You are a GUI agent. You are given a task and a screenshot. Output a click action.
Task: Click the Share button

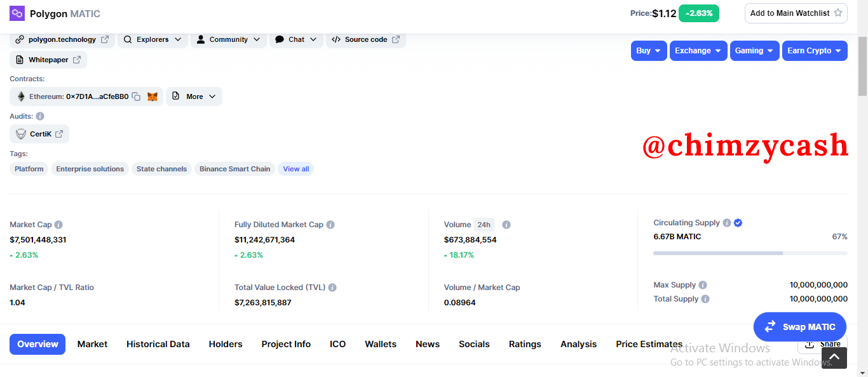pyautogui.click(x=822, y=344)
